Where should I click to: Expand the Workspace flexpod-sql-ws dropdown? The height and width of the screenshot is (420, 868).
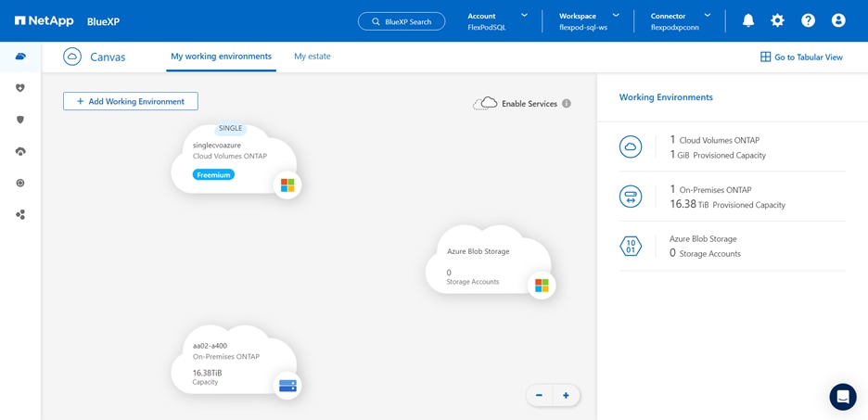click(x=589, y=21)
